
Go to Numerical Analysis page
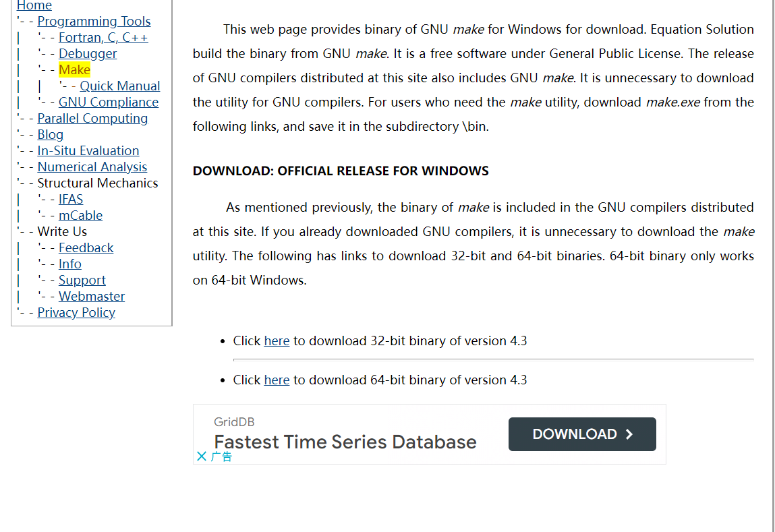(92, 167)
